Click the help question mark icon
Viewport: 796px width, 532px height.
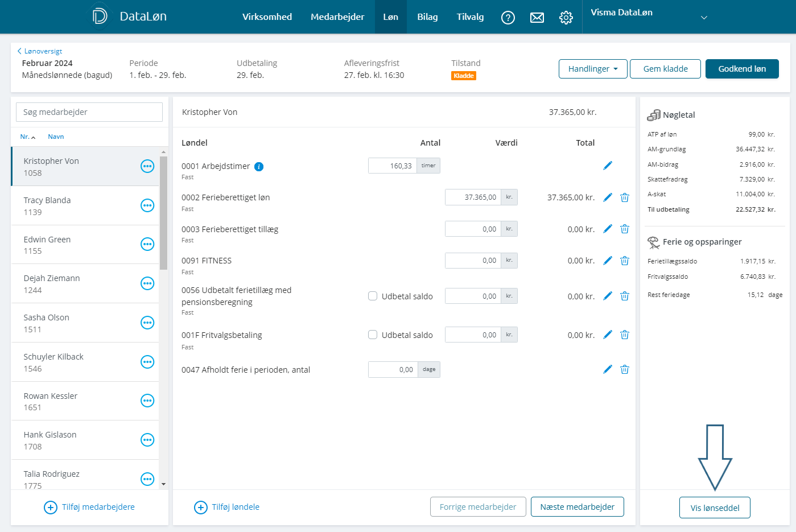tap(508, 18)
